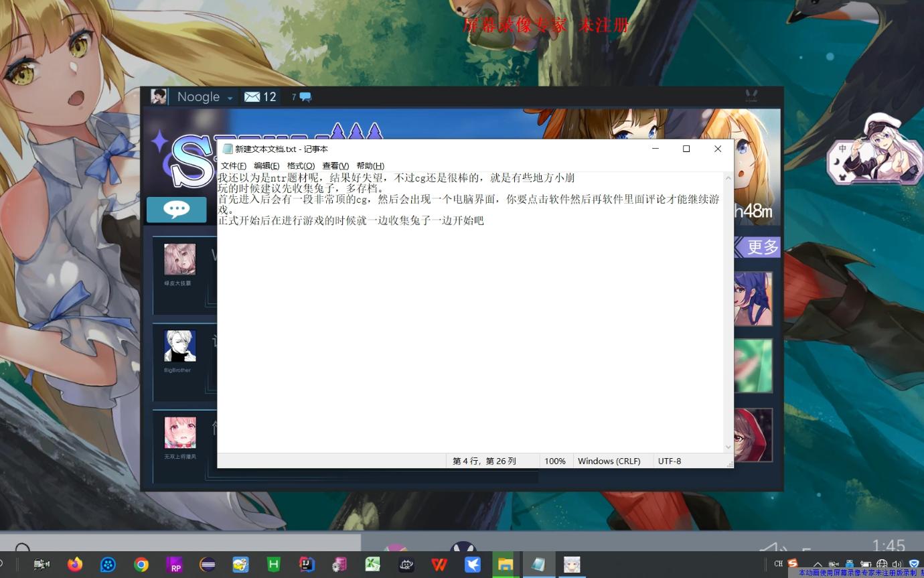This screenshot has width=924, height=578.
Task: Open the screen recorder icon at taskbar start
Action: 42,565
